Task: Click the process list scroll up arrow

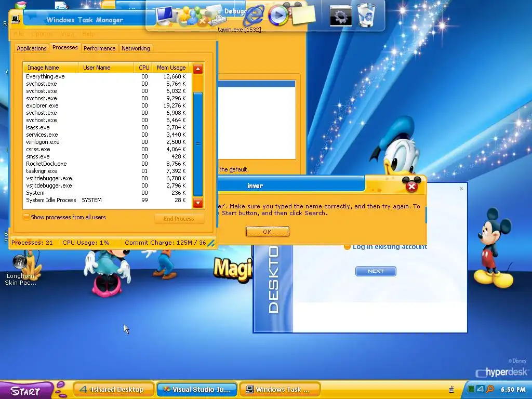Action: (198, 69)
